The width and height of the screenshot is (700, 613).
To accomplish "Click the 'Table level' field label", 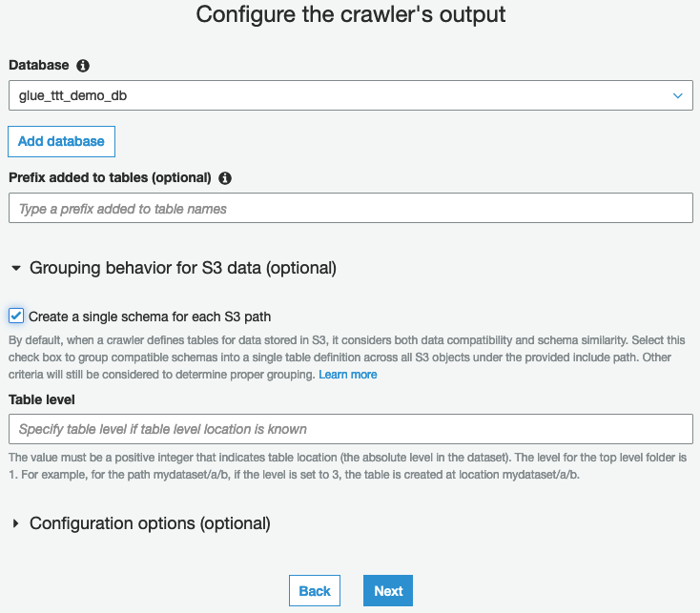I will (x=42, y=399).
